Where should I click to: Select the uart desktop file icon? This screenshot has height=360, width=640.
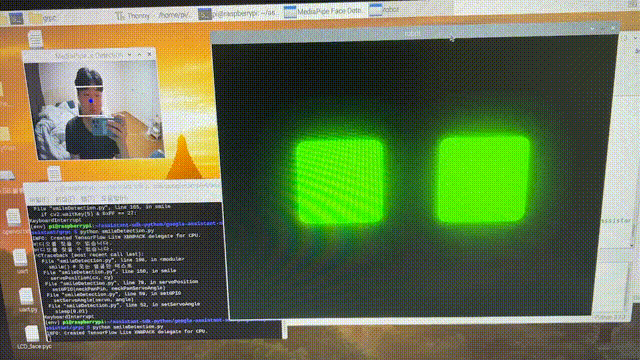pos(21,262)
